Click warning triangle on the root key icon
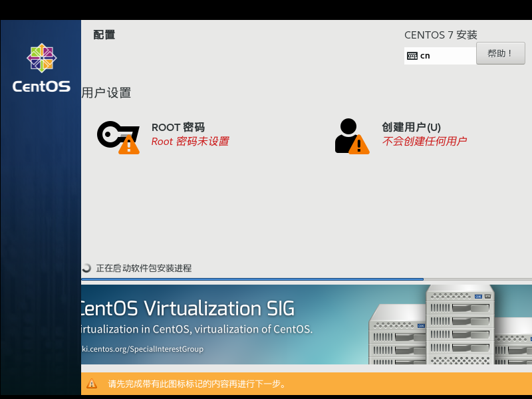532x399 pixels. 129,145
